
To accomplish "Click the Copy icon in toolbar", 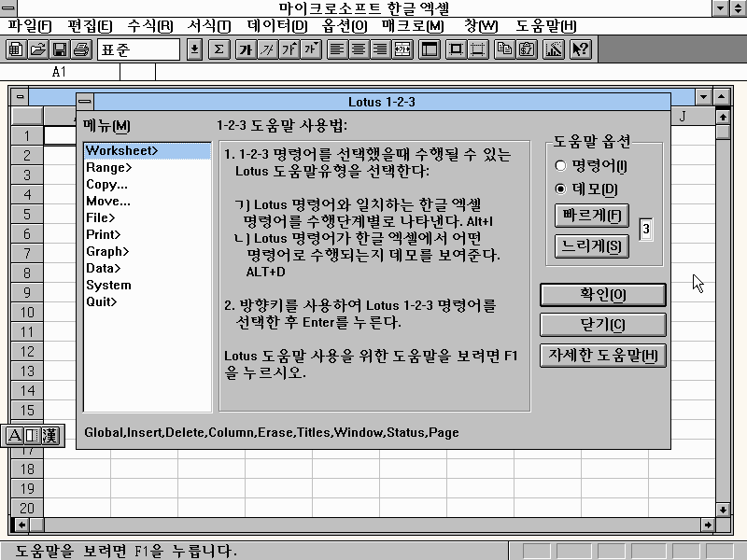I will tap(504, 49).
